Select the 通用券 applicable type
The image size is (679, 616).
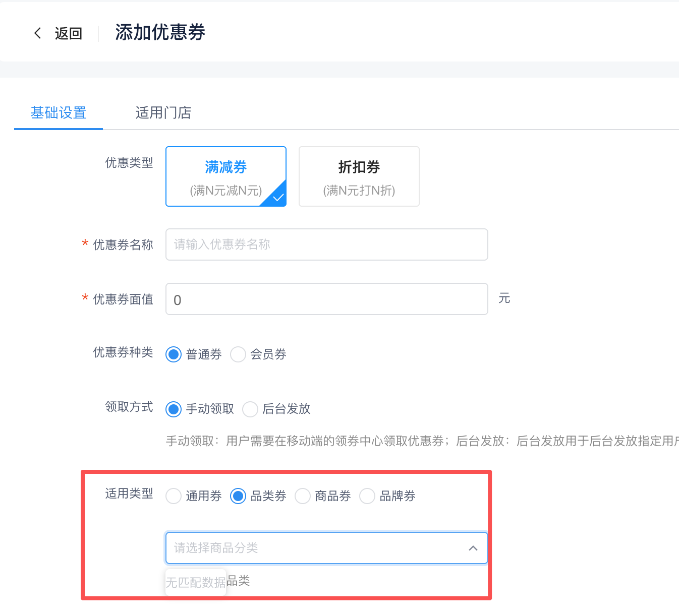(174, 496)
